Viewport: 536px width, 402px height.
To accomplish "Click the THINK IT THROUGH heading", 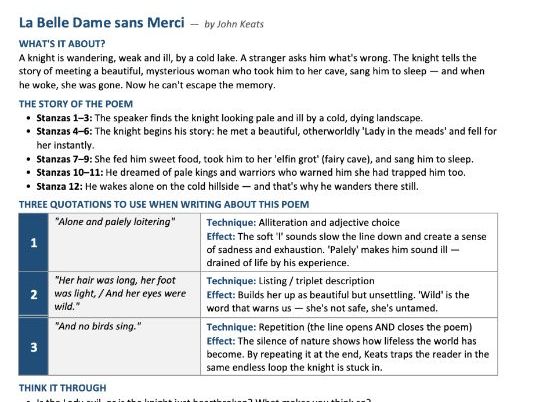I will tap(63, 388).
